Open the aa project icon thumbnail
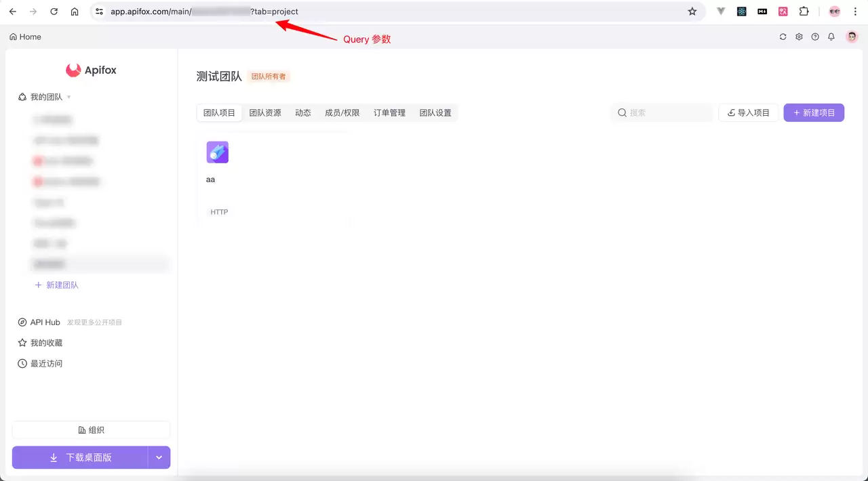Screen dimensions: 868x481 (x=218, y=152)
